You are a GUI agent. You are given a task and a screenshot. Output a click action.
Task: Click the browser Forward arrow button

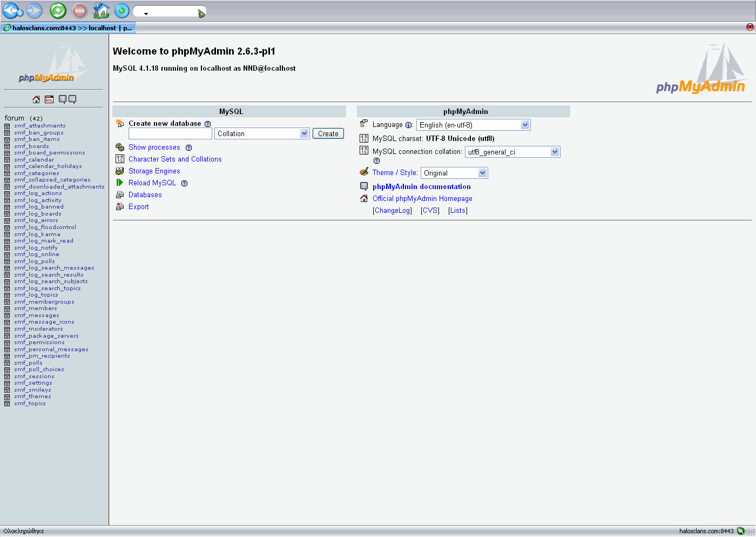[35, 10]
